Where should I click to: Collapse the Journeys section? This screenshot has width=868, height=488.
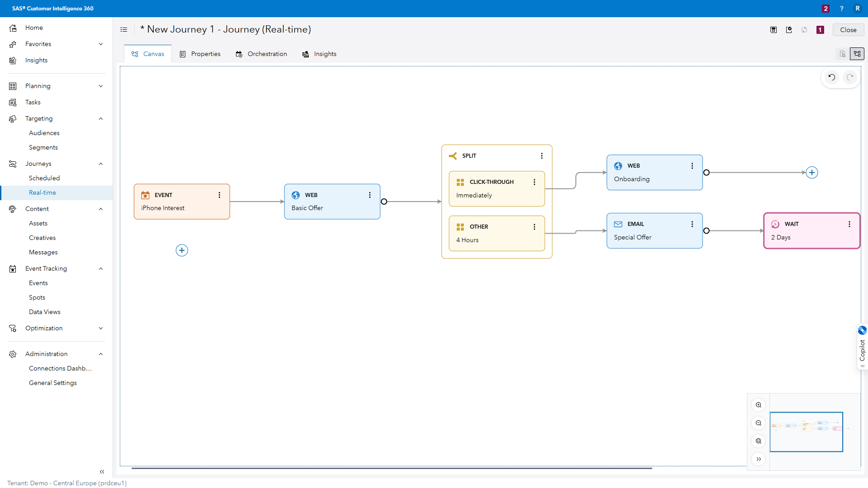[101, 164]
